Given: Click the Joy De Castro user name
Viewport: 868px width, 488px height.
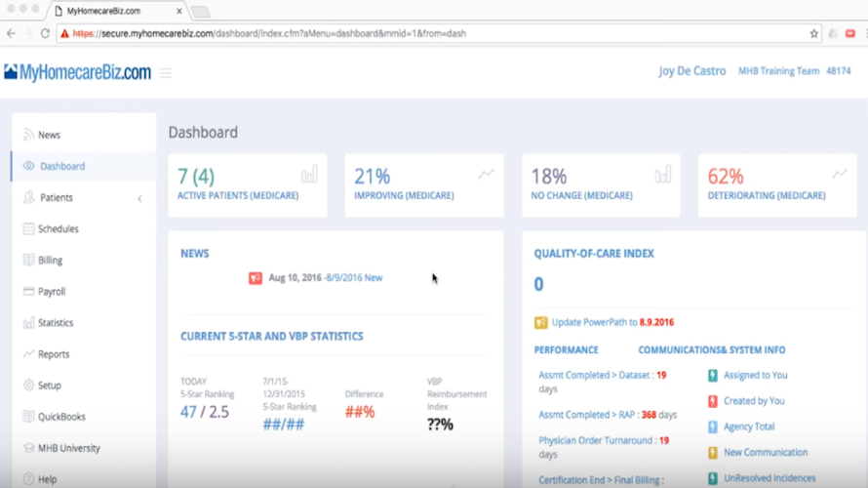Looking at the screenshot, I should (x=692, y=71).
